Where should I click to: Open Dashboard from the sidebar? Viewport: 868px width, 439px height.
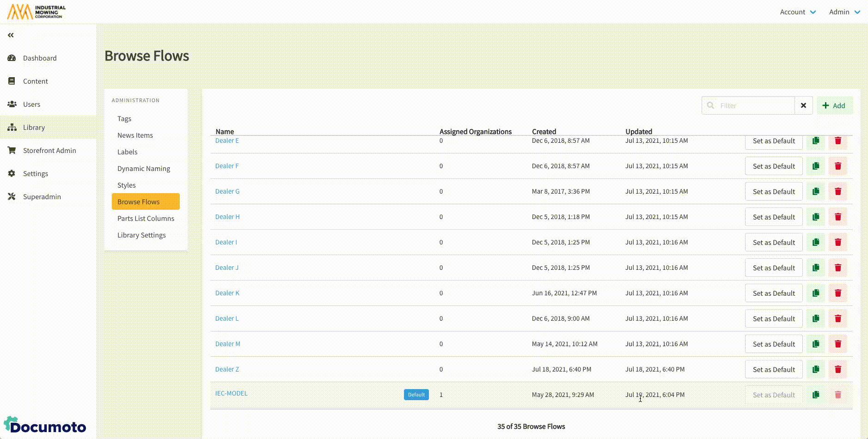40,58
